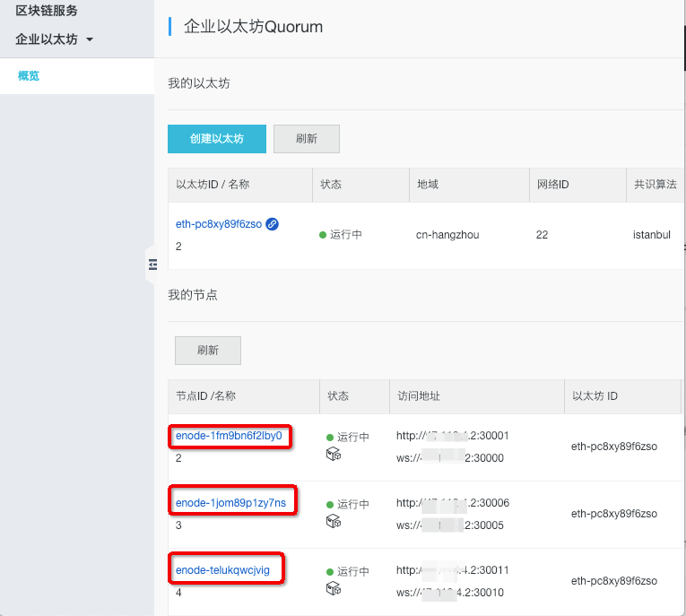Image resolution: width=686 pixels, height=616 pixels.
Task: Click the http address ending 2:30006
Action: click(452, 503)
